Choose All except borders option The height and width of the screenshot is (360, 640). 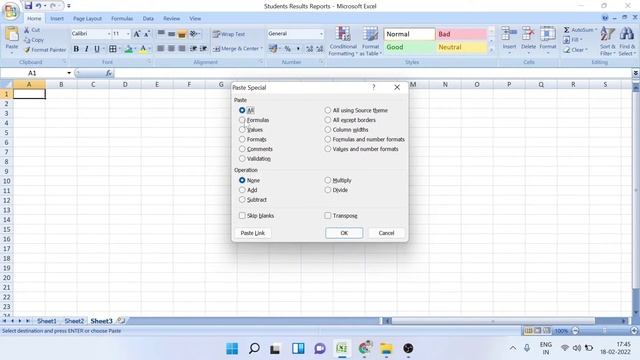328,120
